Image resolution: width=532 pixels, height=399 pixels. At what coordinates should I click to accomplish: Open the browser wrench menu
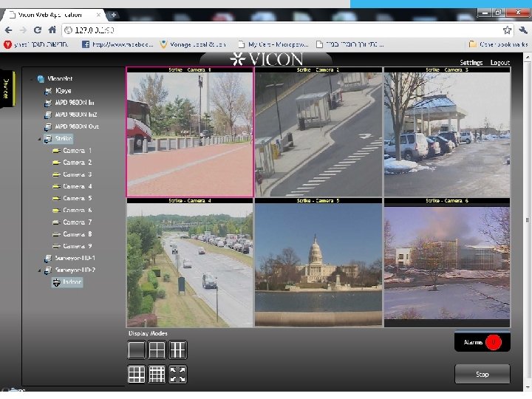click(x=523, y=30)
